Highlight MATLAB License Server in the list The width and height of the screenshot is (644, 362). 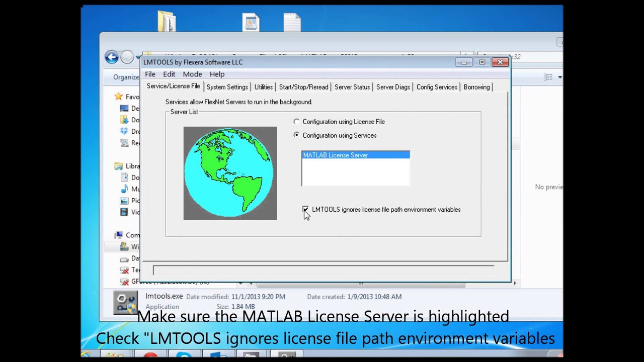(x=355, y=155)
